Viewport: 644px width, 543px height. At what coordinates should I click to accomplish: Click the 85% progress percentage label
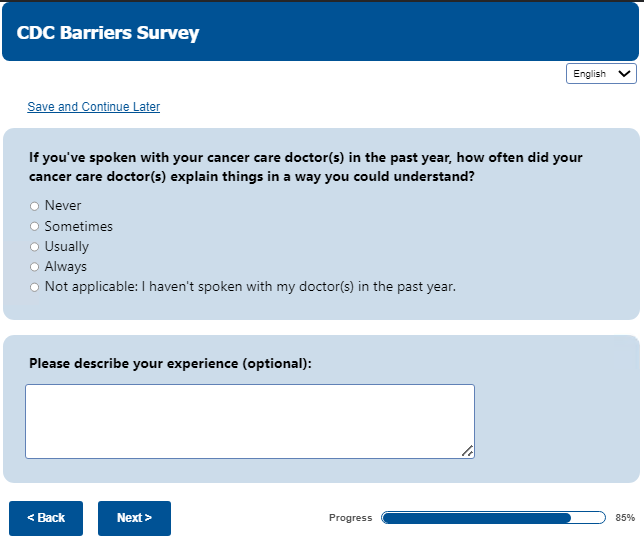tap(625, 518)
